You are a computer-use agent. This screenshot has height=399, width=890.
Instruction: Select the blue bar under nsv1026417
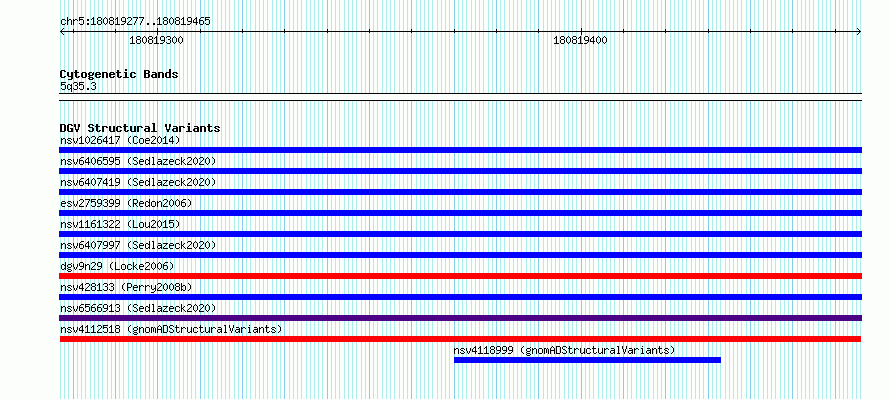[x=460, y=150]
